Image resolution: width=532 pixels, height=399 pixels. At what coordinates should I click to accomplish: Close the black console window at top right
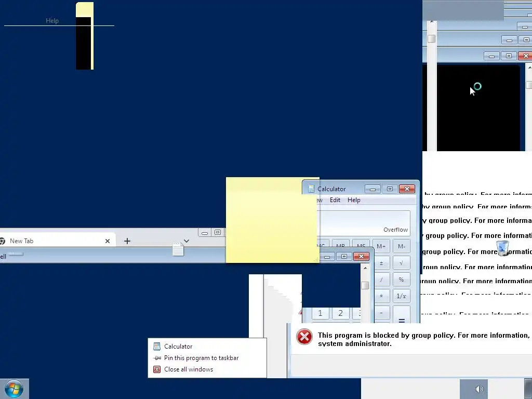point(525,56)
